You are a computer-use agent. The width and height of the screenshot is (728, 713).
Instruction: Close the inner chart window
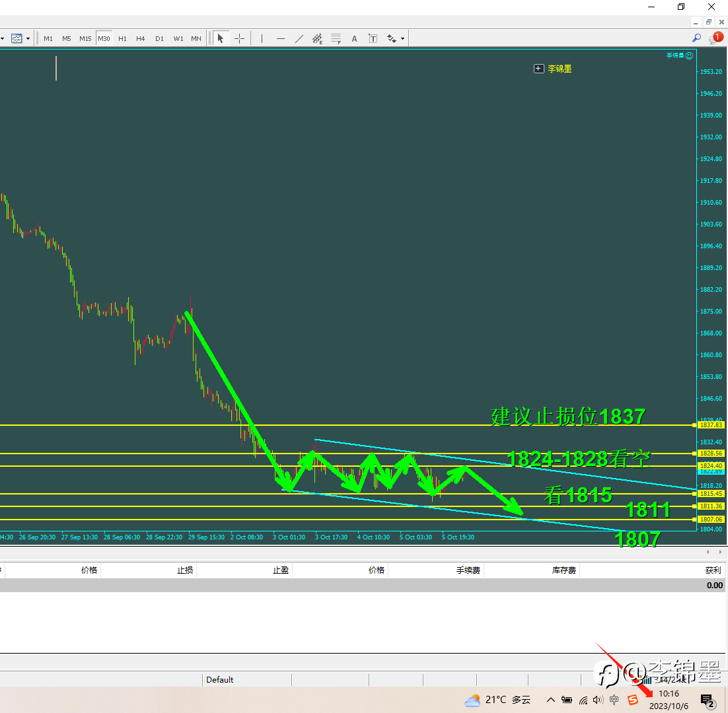point(721,22)
